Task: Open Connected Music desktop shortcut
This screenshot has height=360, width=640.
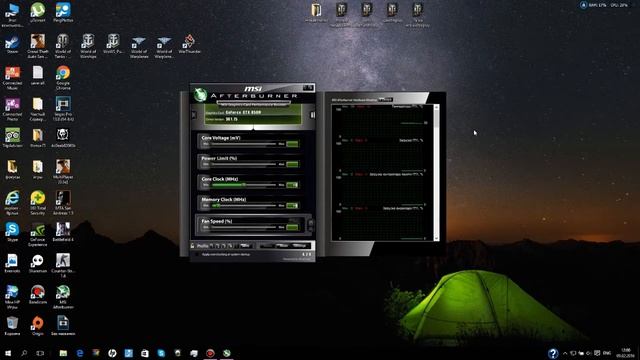Action: (x=12, y=78)
